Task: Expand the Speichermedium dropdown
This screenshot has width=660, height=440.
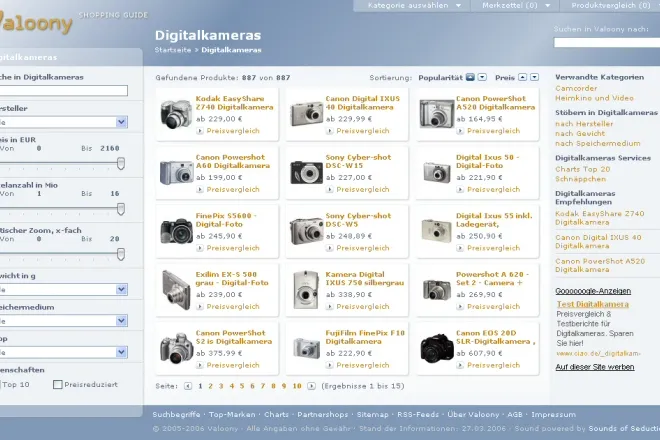Action: 121,321
